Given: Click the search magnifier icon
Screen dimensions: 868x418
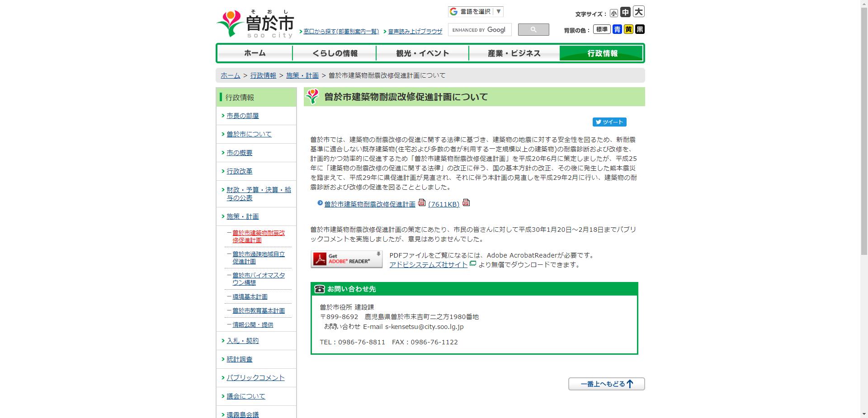Looking at the screenshot, I should [x=533, y=29].
